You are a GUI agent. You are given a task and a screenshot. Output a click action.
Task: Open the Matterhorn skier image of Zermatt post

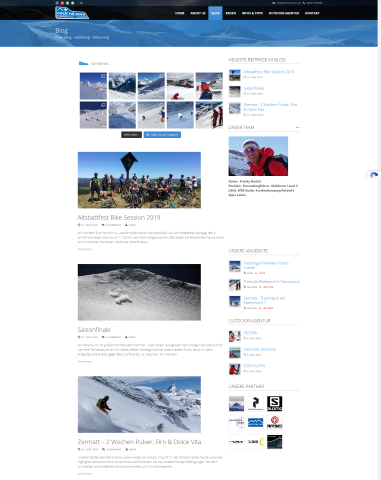click(139, 404)
